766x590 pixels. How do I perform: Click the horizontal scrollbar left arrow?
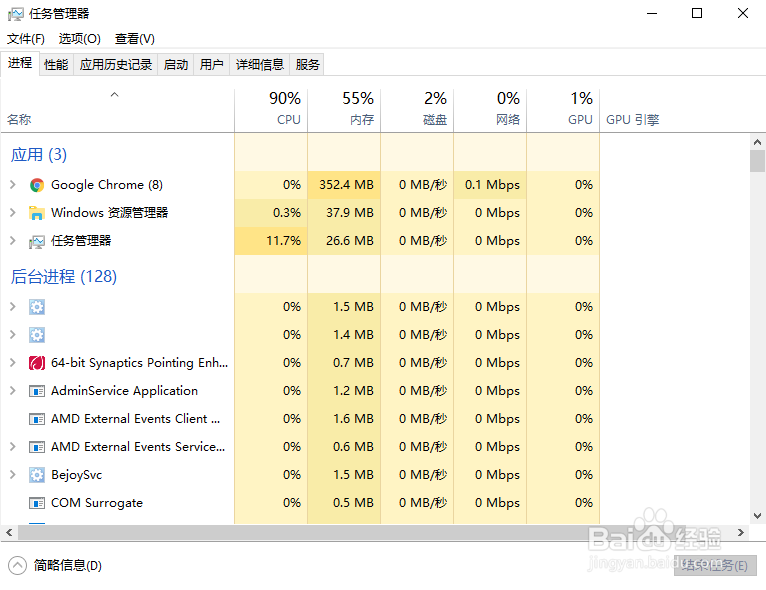point(9,532)
